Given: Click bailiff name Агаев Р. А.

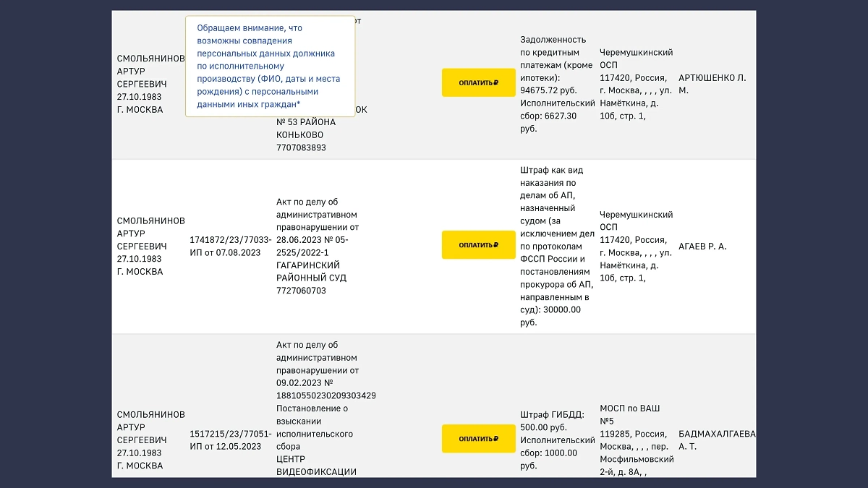Looking at the screenshot, I should [x=702, y=247].
